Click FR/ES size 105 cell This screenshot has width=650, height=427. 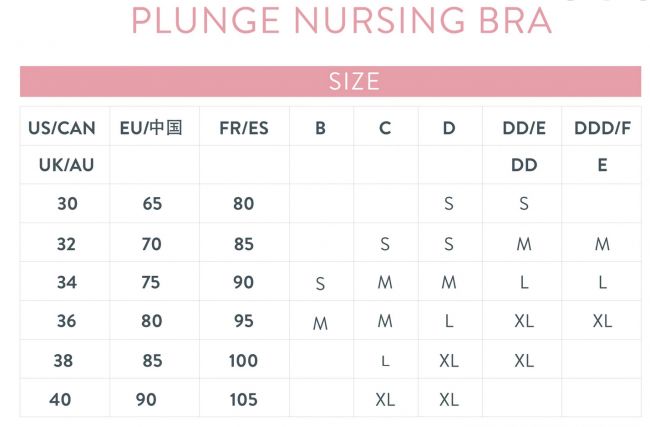coord(244,400)
